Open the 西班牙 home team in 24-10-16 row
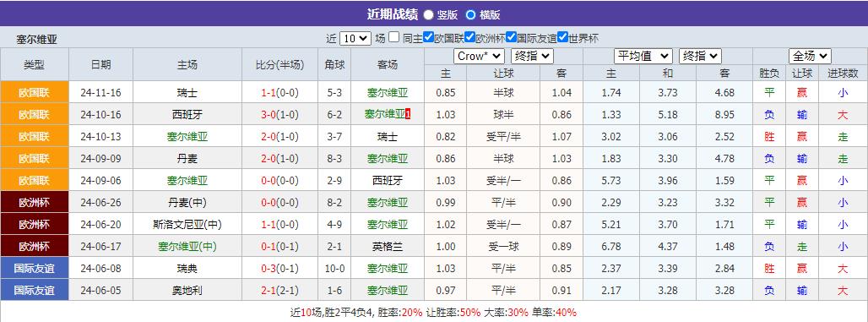Screen dimensions: 868x322 tap(187, 115)
